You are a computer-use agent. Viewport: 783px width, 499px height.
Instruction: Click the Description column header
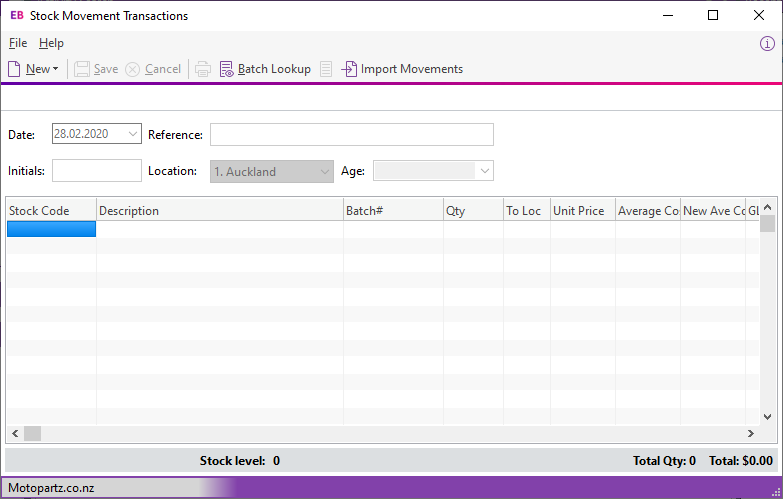[219, 211]
